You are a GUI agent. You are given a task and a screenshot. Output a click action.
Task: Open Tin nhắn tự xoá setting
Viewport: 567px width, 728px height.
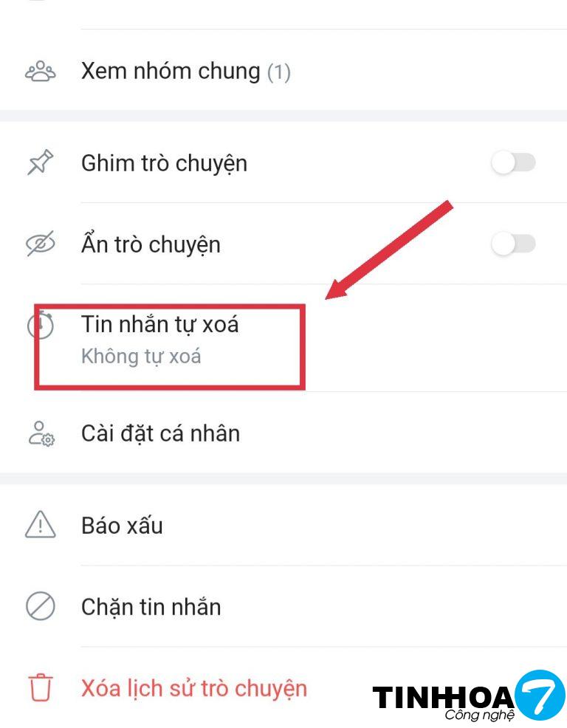(283, 338)
